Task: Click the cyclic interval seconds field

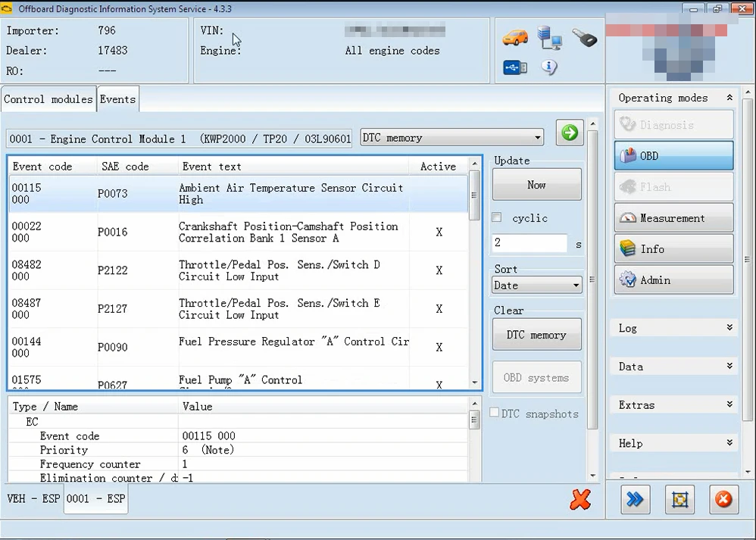Action: [530, 242]
